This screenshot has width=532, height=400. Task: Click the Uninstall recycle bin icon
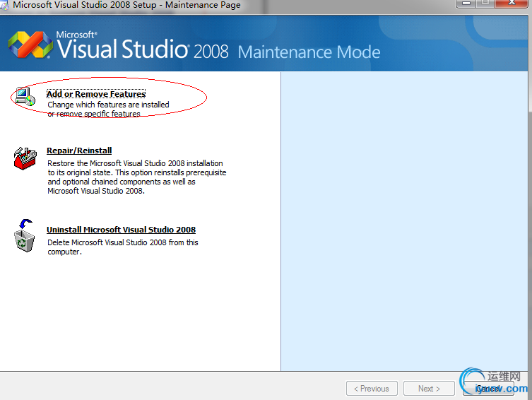[25, 236]
